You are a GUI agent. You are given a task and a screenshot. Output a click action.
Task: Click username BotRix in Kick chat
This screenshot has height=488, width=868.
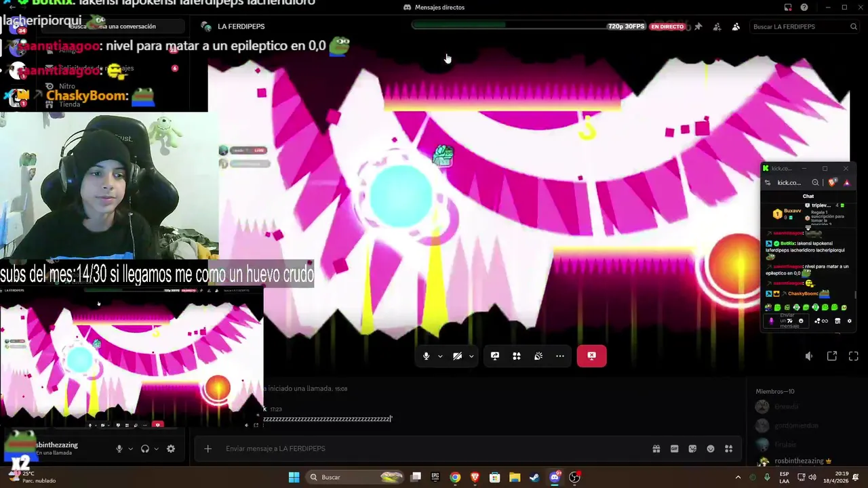787,243
